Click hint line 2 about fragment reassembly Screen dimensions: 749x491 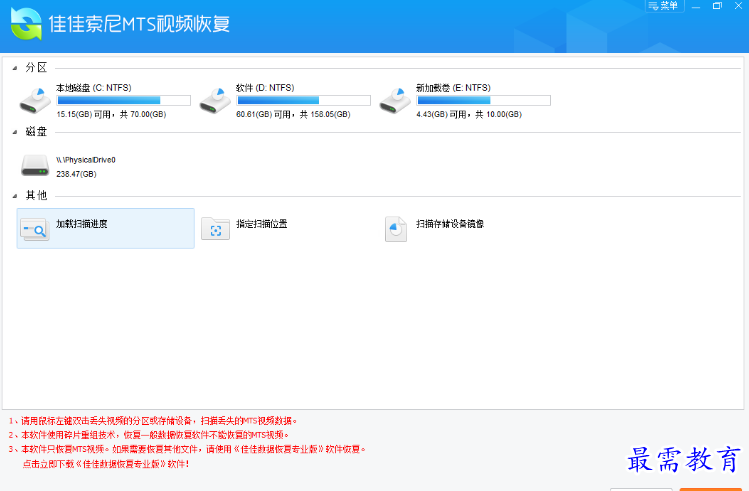click(x=149, y=435)
